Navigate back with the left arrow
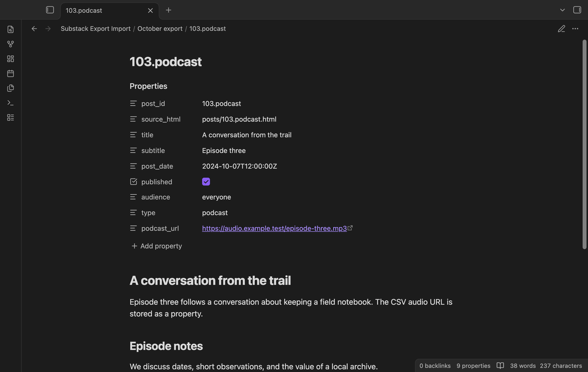This screenshot has height=372, width=588. [34, 29]
